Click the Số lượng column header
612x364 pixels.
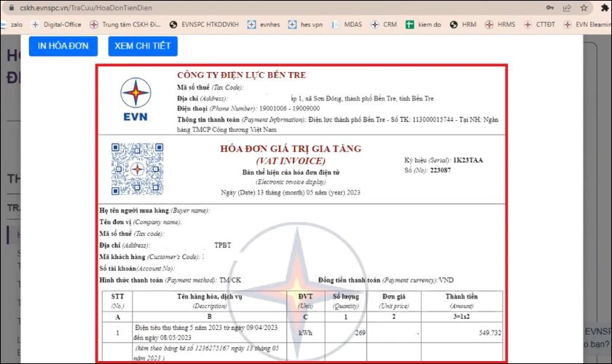(346, 301)
